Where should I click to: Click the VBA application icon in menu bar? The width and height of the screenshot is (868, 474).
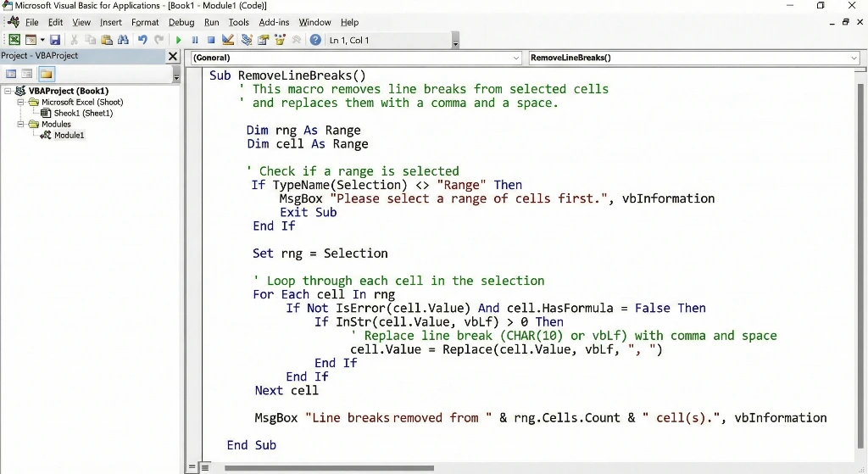point(14,22)
